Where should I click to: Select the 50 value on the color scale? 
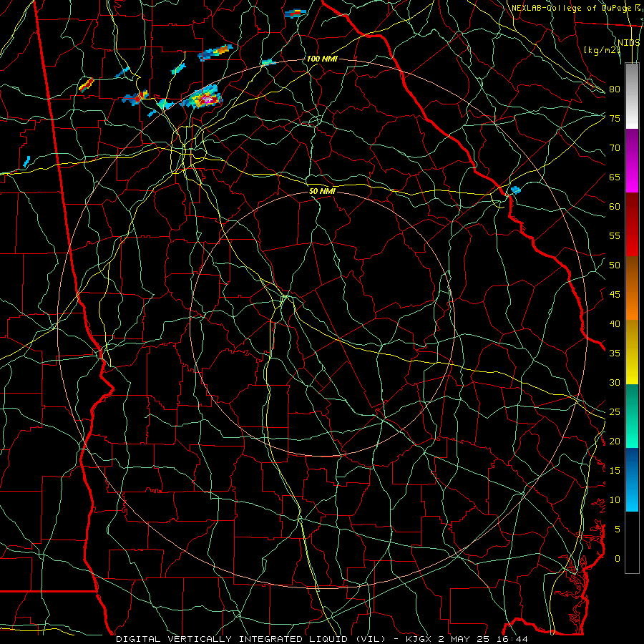[x=615, y=265]
